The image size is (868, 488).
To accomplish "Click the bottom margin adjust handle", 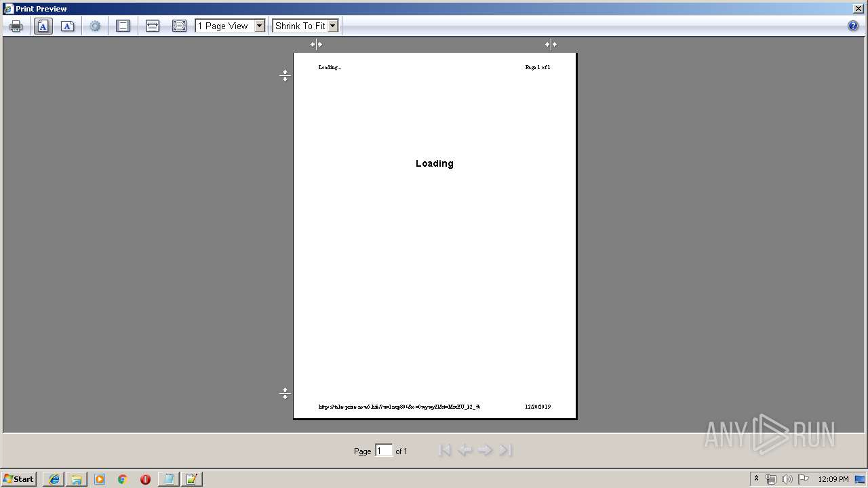I will (285, 393).
